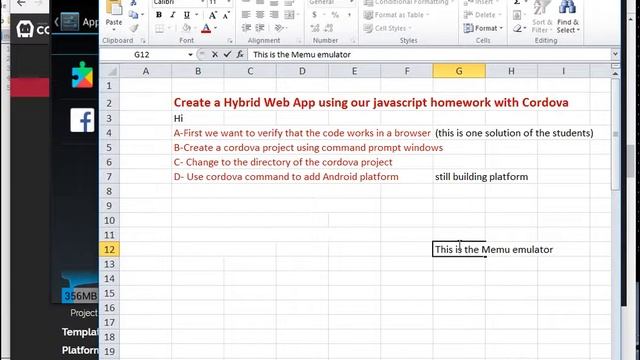Open the Clipboard dialog launcher
The image size is (640, 360).
tap(143, 41)
